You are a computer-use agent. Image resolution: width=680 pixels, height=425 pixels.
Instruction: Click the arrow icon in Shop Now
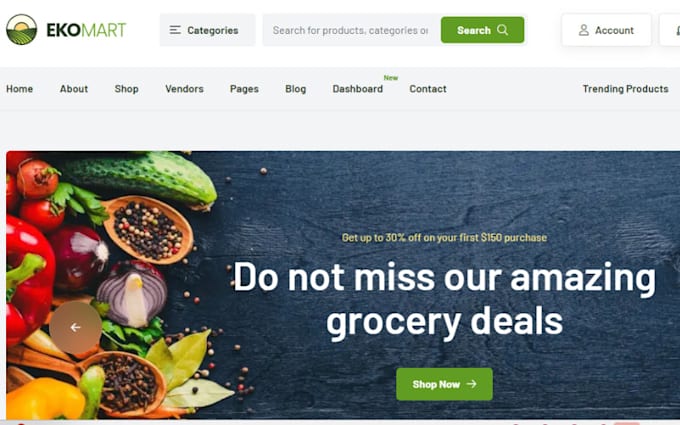tap(471, 384)
